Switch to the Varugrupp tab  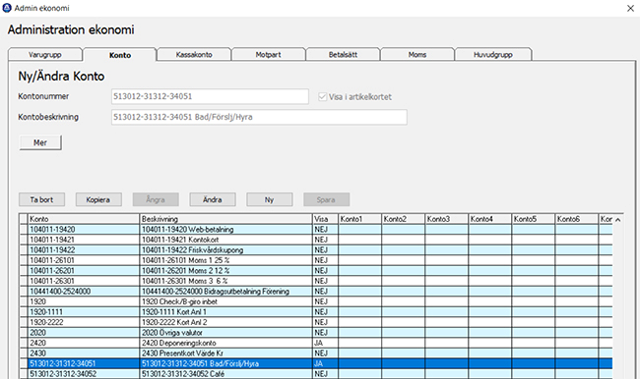[45, 55]
